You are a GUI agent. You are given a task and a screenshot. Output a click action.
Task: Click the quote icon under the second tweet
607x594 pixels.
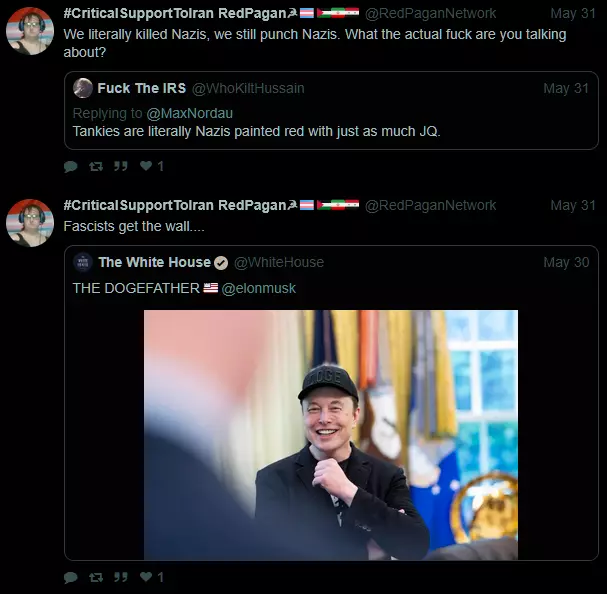[121, 577]
